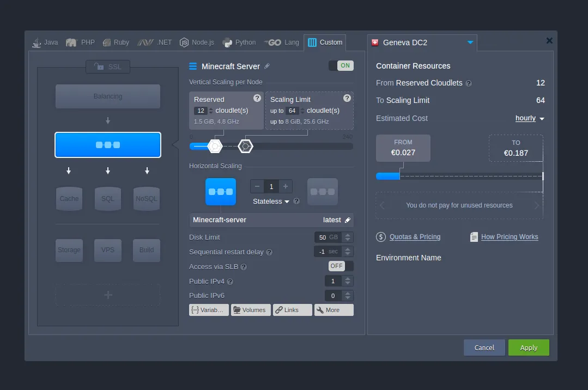Screen dimensions: 588x390
Task: Toggle the SSL option at top
Action: click(x=108, y=67)
